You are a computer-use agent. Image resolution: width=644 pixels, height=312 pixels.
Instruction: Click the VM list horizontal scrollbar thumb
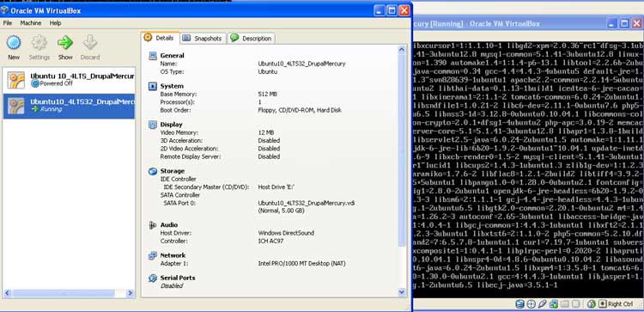64,293
